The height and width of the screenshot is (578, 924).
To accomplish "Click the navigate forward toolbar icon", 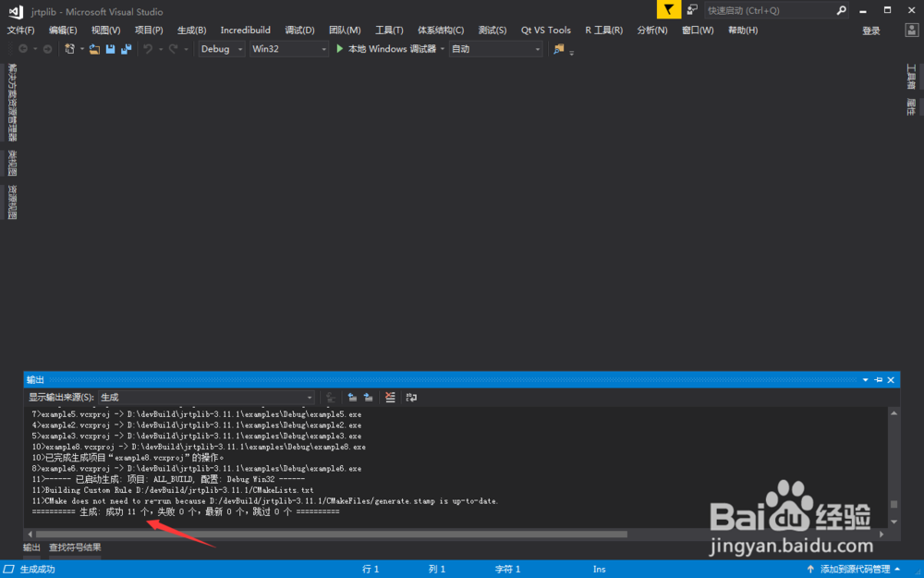I will (47, 49).
